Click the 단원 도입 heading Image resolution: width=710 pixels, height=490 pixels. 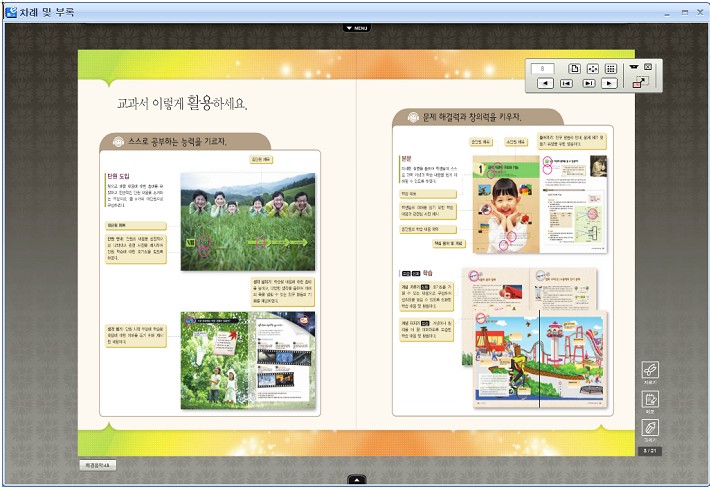(x=118, y=176)
